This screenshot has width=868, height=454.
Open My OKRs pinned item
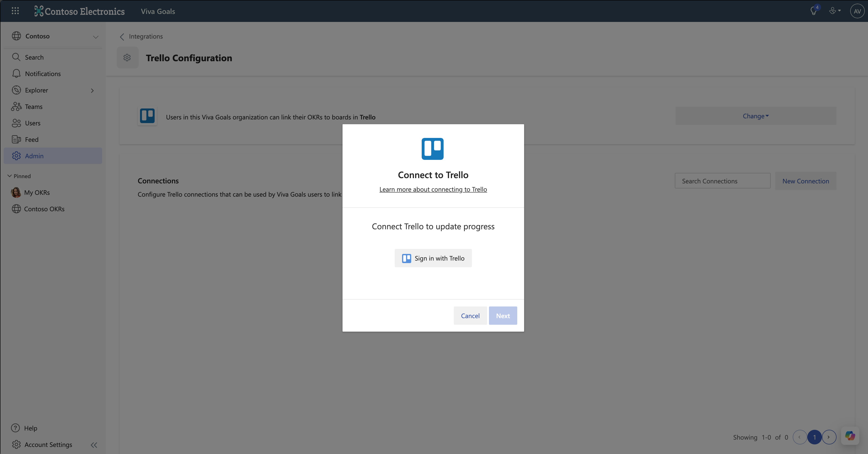click(37, 193)
